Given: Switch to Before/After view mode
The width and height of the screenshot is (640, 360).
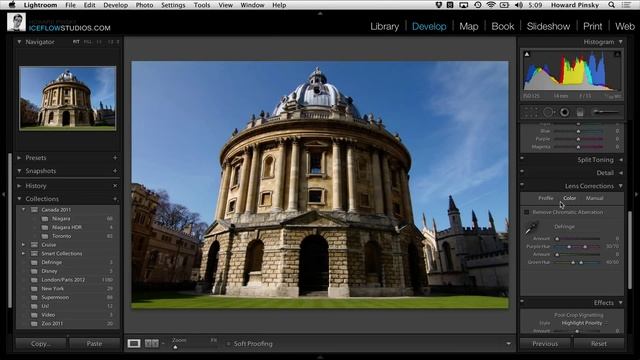Looking at the screenshot, I should pyautogui.click(x=151, y=344).
